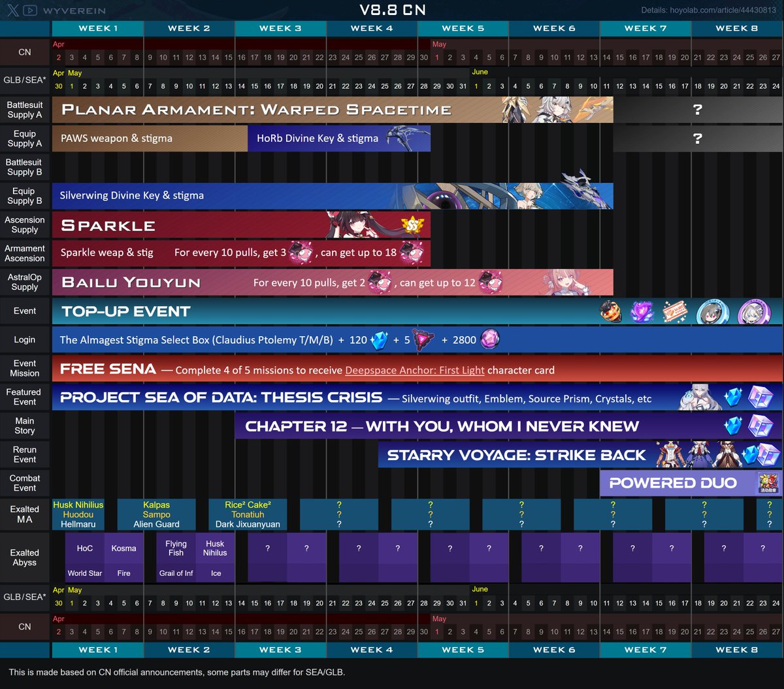The width and height of the screenshot is (784, 689).
Task: Click the 'Kosma Fire' Exalted Abyss cell
Action: [x=123, y=557]
